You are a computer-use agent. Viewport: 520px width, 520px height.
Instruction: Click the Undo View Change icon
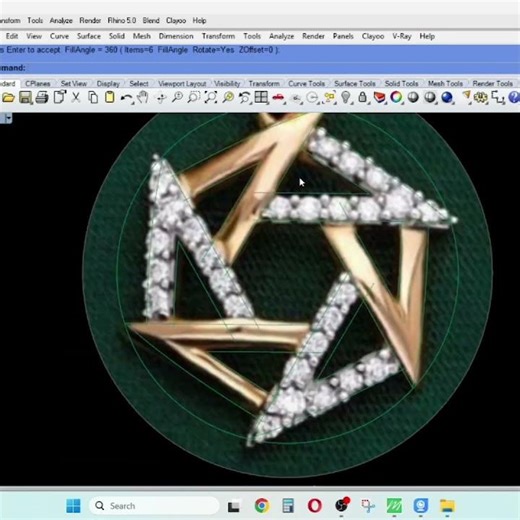click(x=245, y=98)
